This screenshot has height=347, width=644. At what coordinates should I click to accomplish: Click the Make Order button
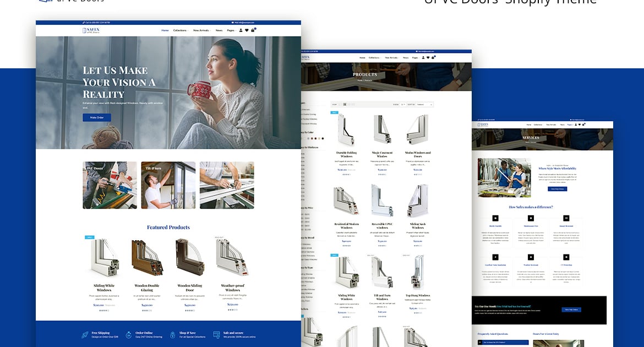(x=97, y=117)
